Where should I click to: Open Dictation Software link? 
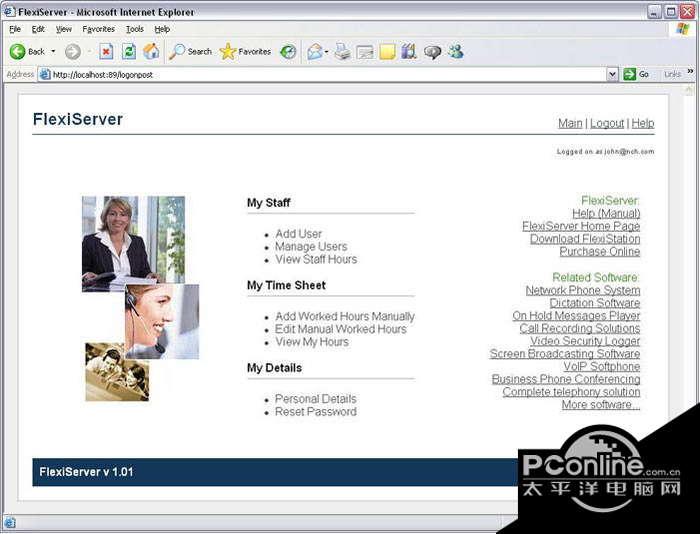click(595, 303)
